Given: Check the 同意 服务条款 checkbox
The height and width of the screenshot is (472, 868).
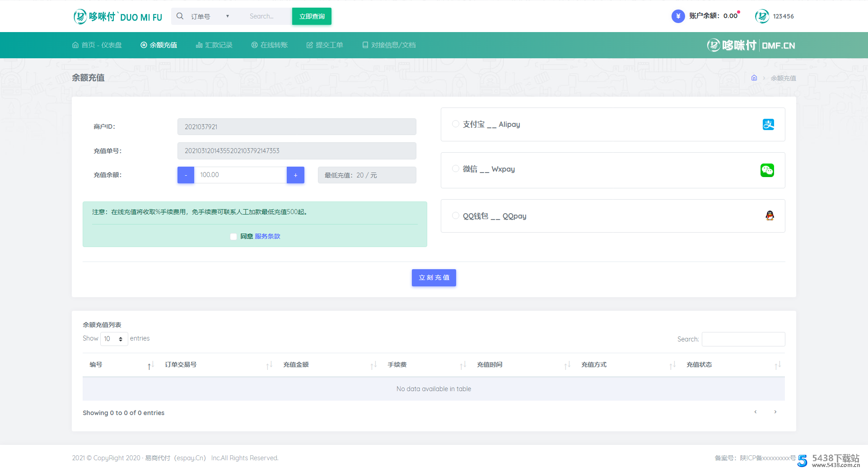Looking at the screenshot, I should click(x=233, y=236).
